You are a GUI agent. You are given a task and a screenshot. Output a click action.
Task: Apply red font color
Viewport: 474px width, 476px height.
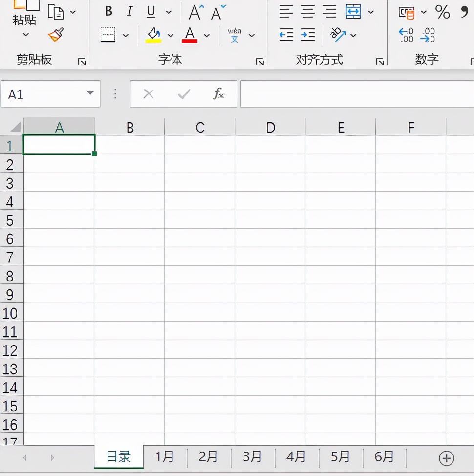coord(190,35)
